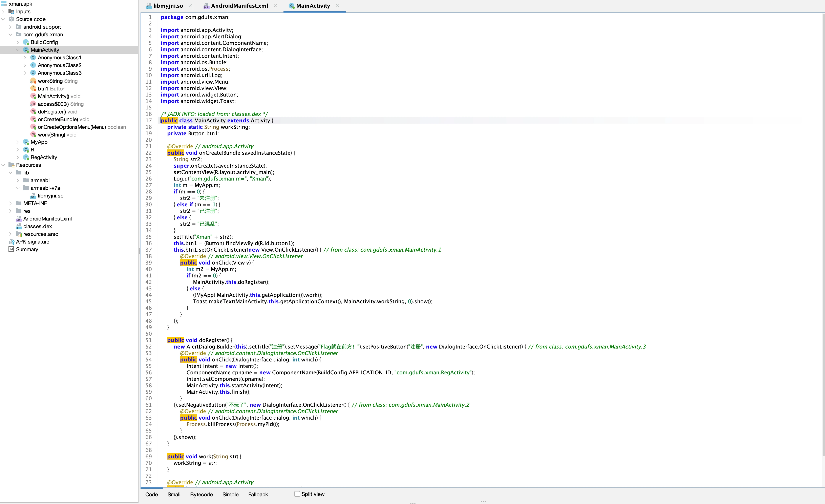The image size is (825, 504).
Task: Click the Inputs folder icon
Action: pyautogui.click(x=11, y=11)
